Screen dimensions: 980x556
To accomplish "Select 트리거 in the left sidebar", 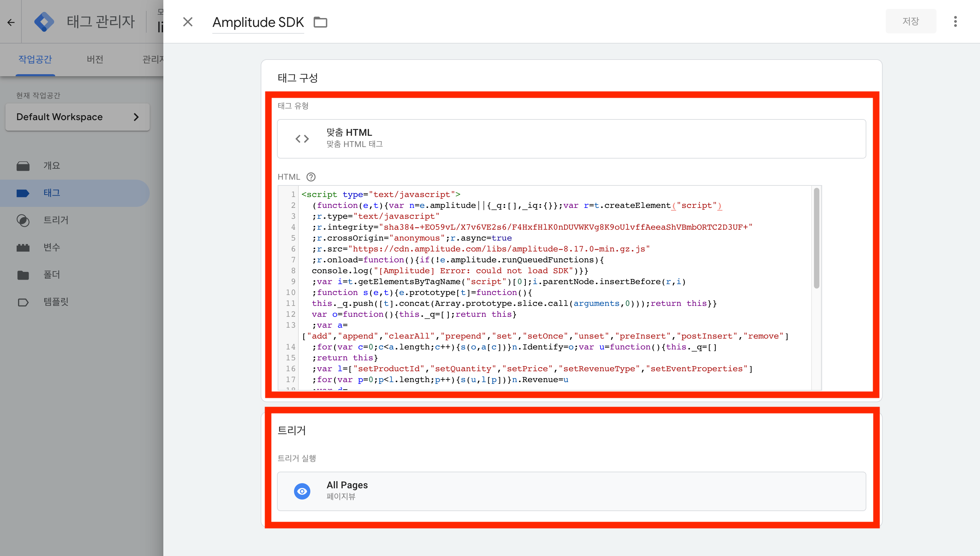I will [55, 220].
